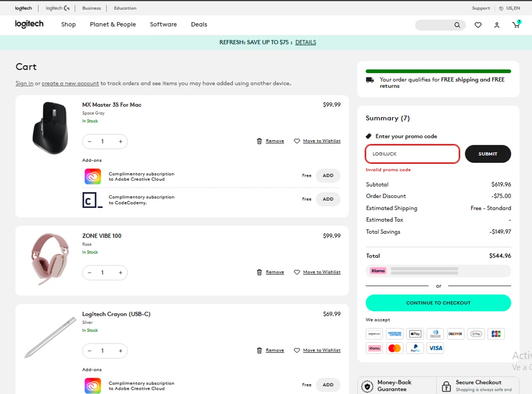Image resolution: width=532 pixels, height=394 pixels.
Task: Click the JCB payment icon
Action: click(x=496, y=334)
